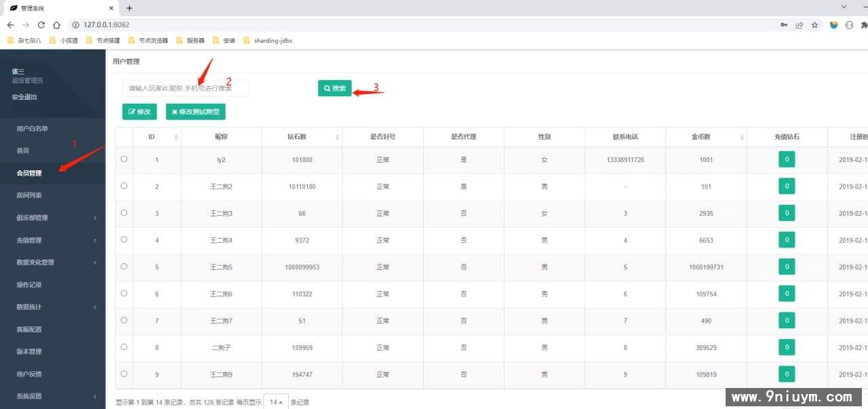
Task: Focus the player search input field
Action: pos(185,88)
